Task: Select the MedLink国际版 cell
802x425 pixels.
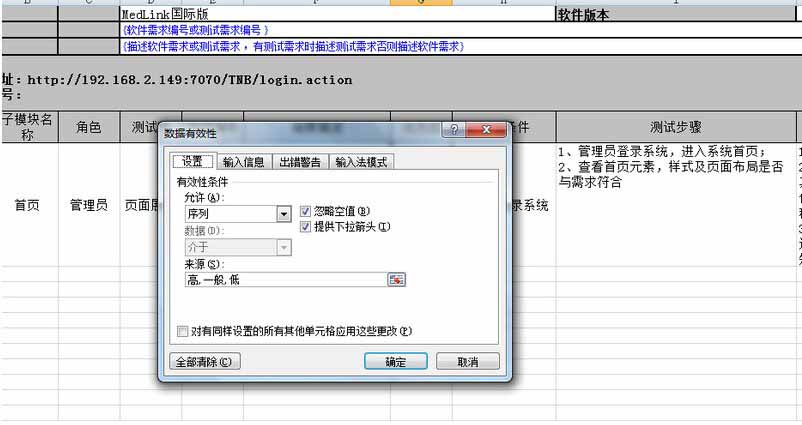Action: 338,14
